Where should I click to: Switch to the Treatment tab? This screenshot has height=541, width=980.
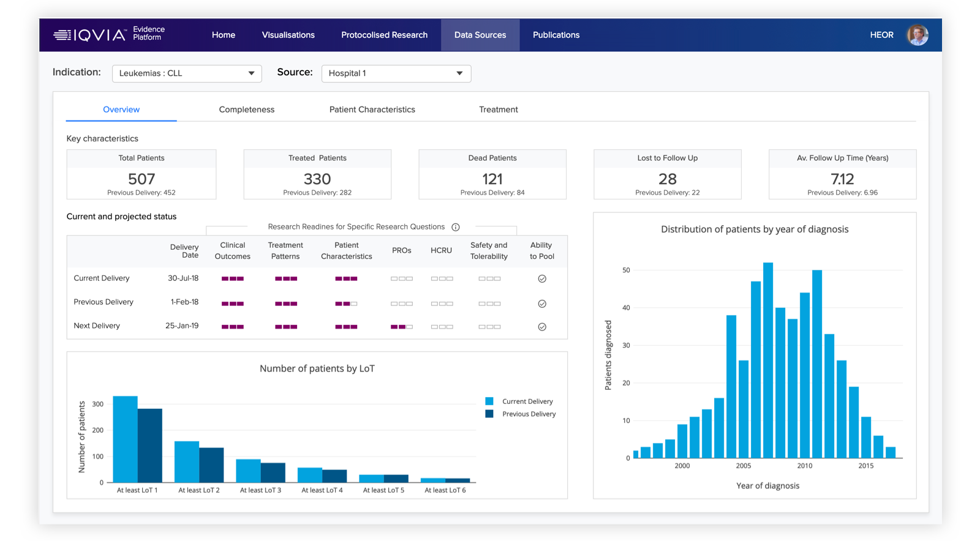click(x=498, y=110)
